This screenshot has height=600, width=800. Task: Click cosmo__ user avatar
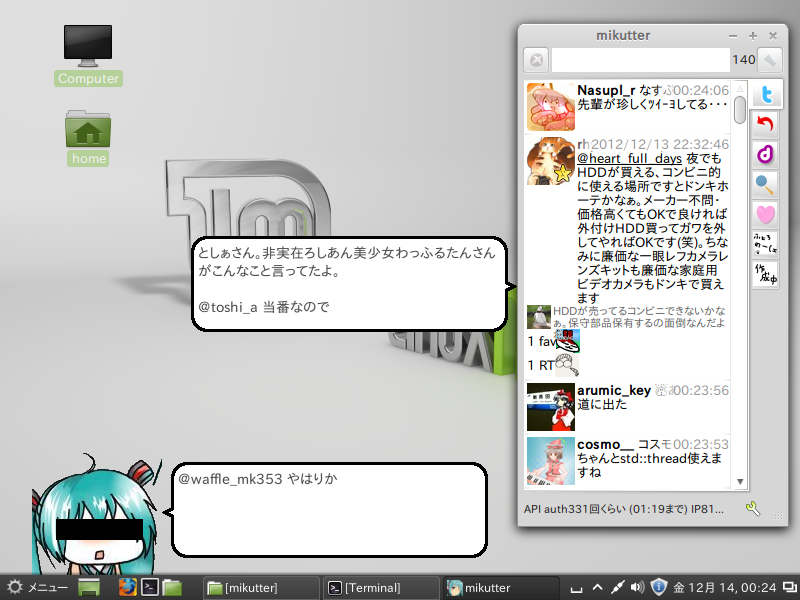tap(551, 461)
